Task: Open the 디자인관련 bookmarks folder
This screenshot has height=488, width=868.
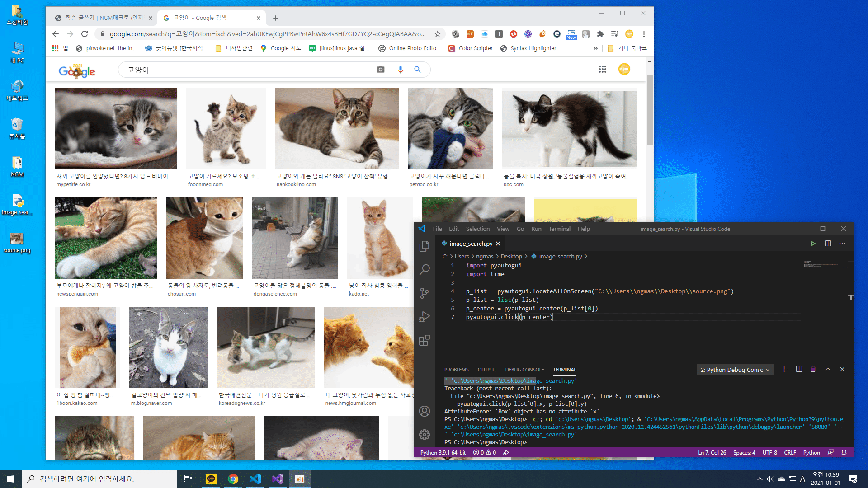Action: 234,48
